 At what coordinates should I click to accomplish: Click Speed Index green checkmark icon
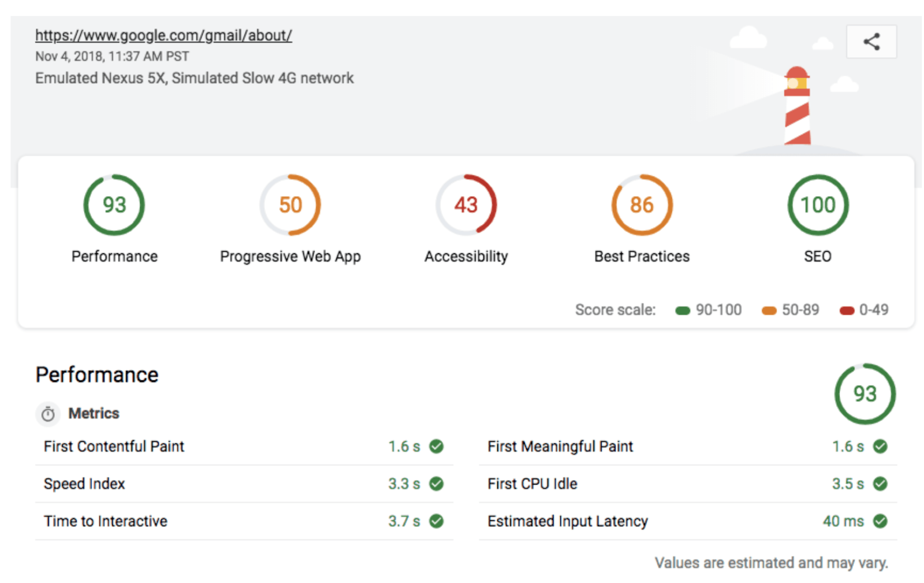(x=437, y=484)
